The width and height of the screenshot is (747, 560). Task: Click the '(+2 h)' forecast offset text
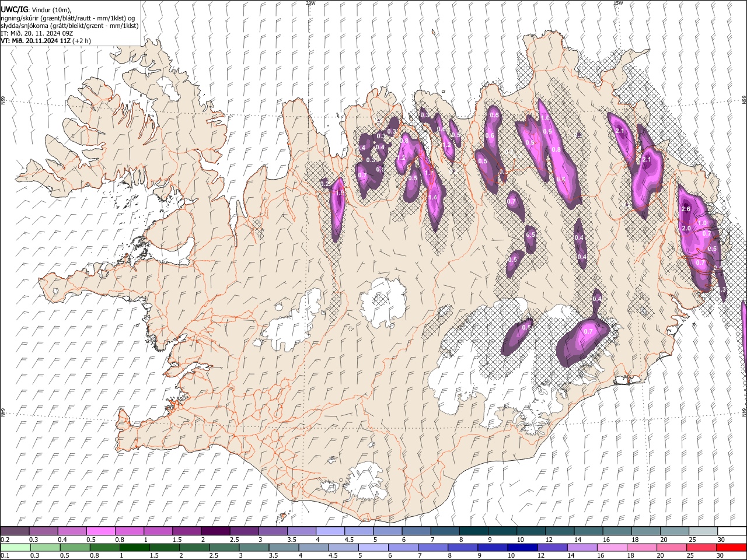pyautogui.click(x=81, y=41)
